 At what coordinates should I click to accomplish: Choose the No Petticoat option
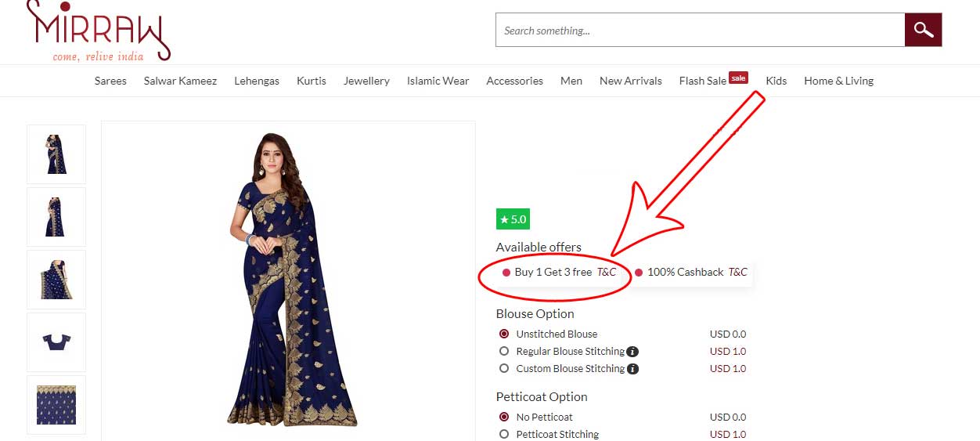point(504,417)
